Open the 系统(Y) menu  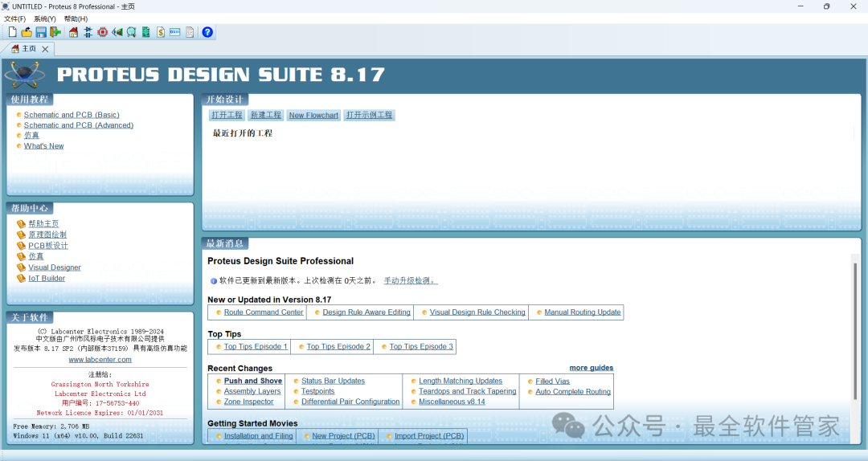coord(45,18)
